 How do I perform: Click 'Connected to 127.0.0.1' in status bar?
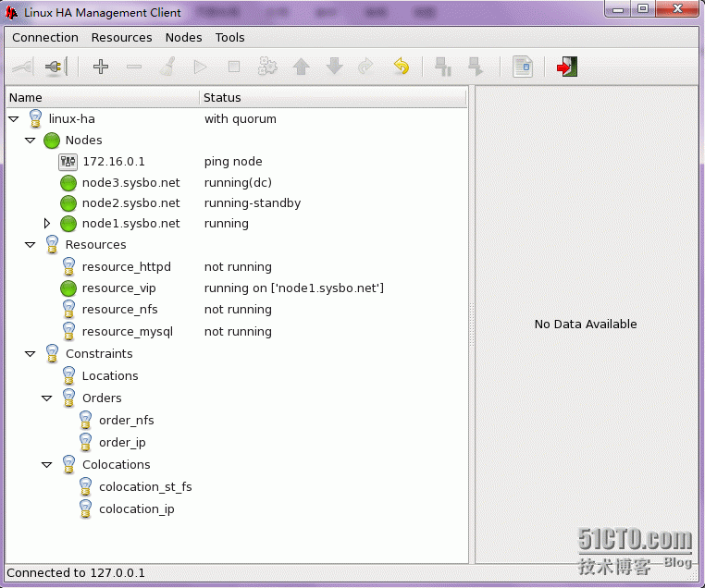tap(76, 572)
